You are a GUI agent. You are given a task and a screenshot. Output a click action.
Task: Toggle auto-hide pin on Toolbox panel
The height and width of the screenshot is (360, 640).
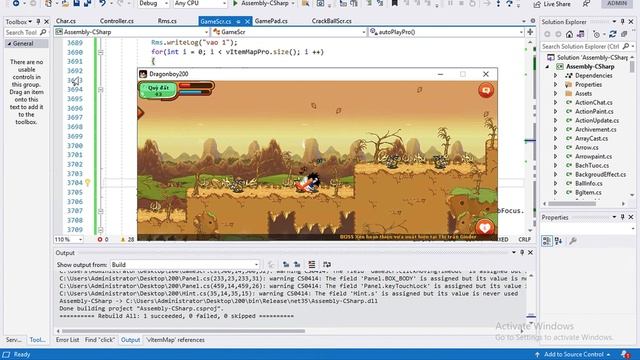[x=38, y=21]
